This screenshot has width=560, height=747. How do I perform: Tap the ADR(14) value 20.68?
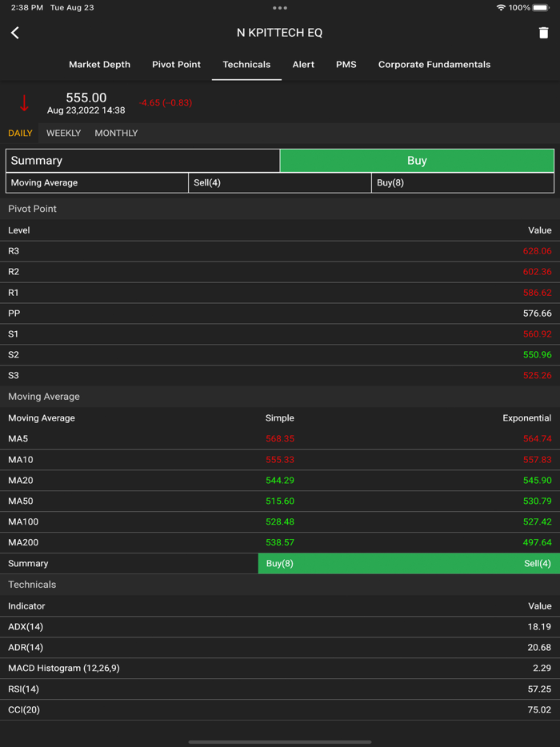539,648
